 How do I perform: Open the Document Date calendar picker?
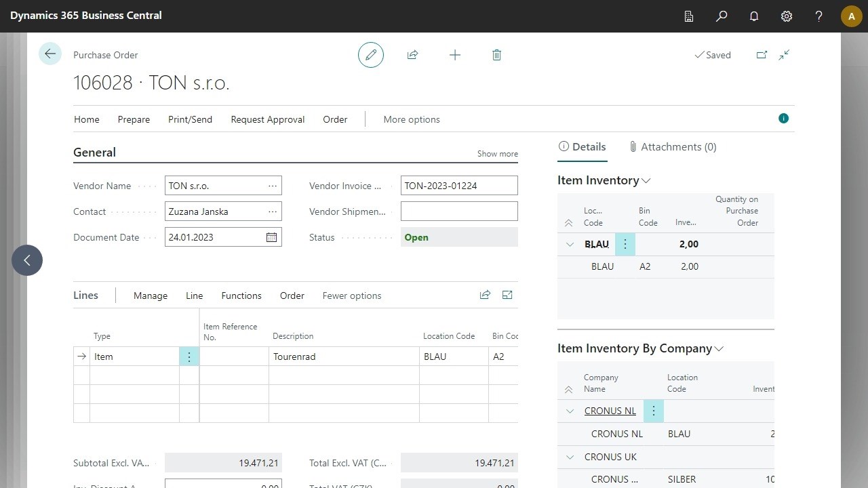pos(271,237)
